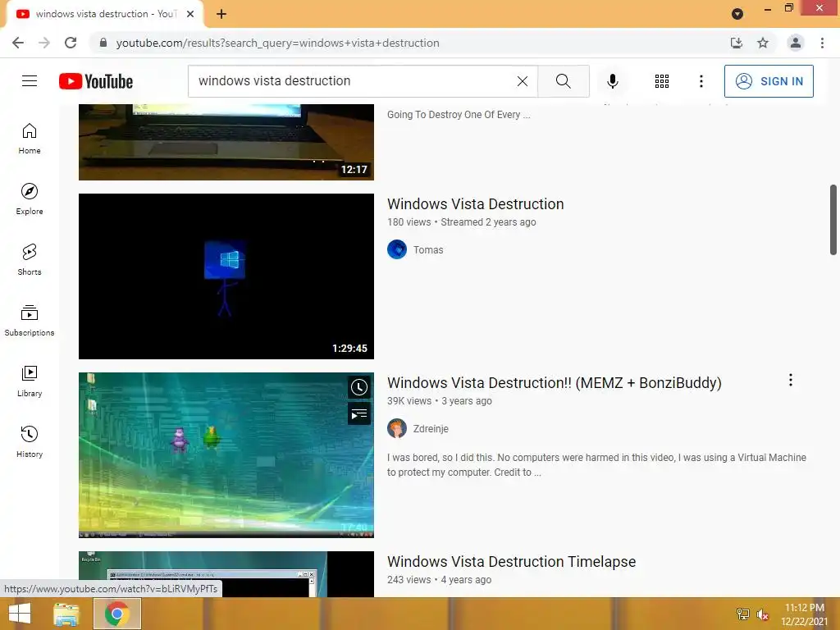Open action menu for MEMZ BonziBuddy video
840x630 pixels.
tap(790, 381)
